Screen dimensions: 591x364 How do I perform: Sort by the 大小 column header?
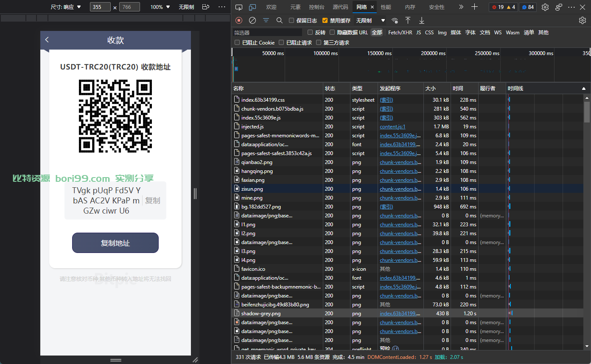[437, 89]
